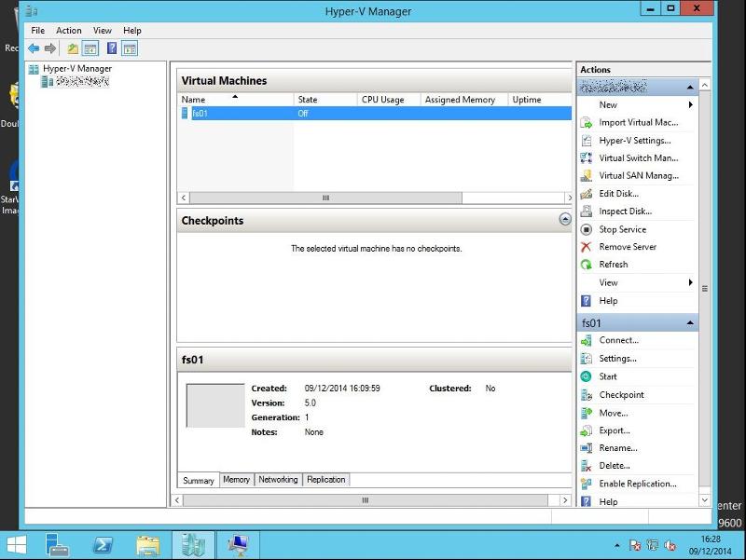This screenshot has height=560, width=746.
Task: Sort by the Assigned Memory column header
Action: 463,100
